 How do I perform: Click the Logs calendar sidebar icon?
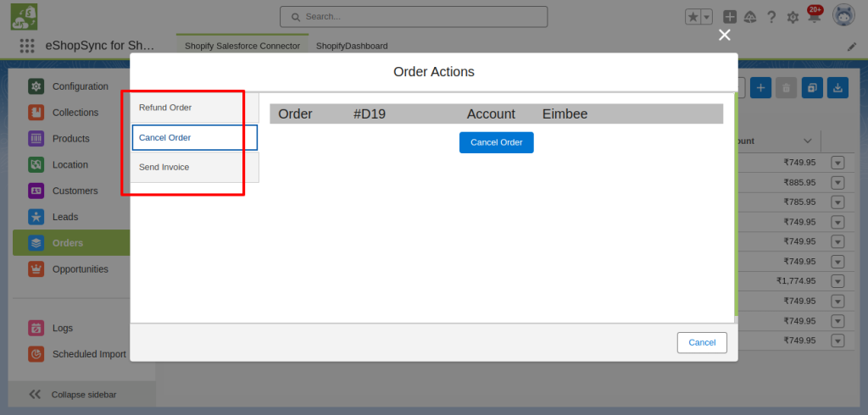click(36, 328)
